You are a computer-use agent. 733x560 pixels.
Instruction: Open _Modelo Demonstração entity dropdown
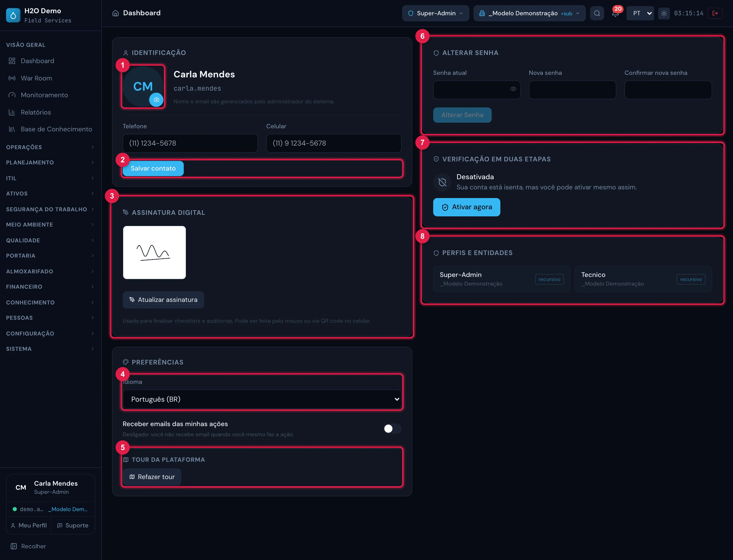click(x=529, y=13)
